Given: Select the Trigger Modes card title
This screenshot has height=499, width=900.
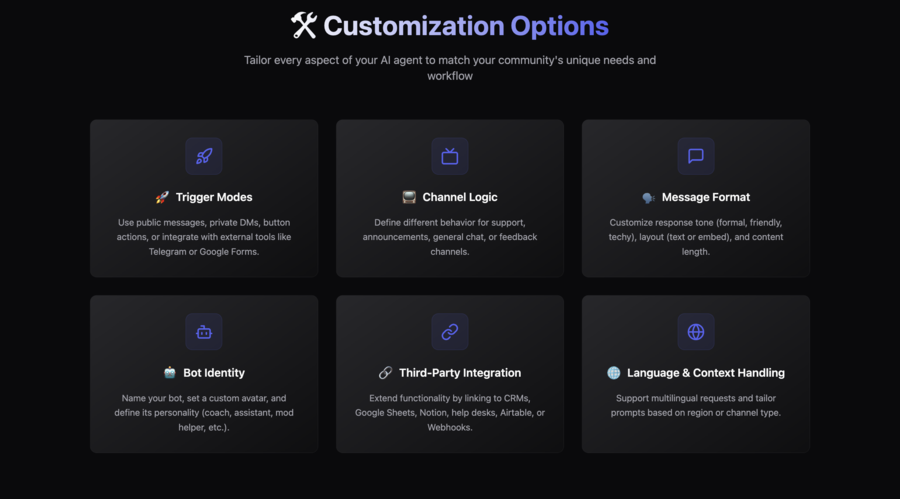Looking at the screenshot, I should [x=214, y=198].
